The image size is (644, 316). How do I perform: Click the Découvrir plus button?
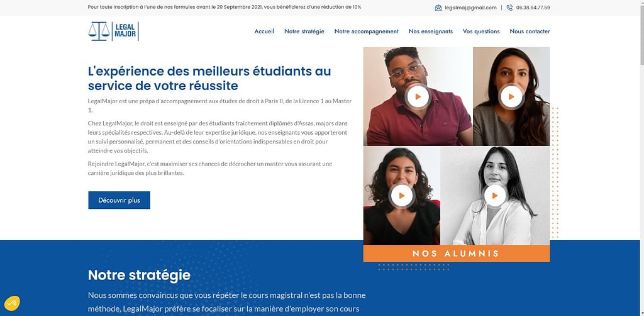[x=119, y=200]
